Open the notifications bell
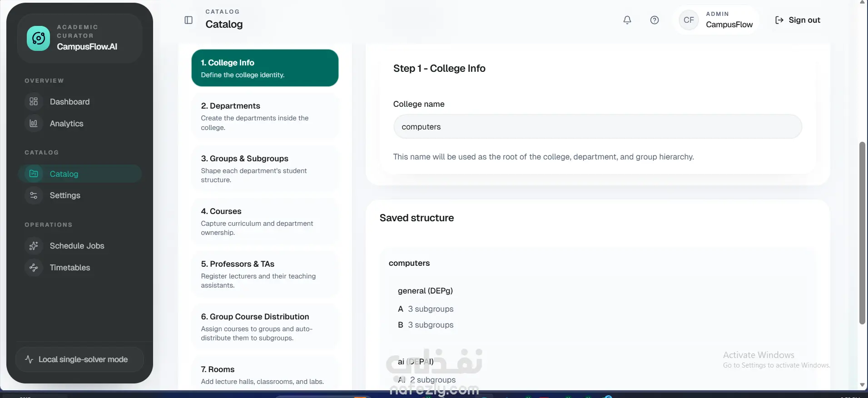The image size is (868, 398). coord(627,20)
